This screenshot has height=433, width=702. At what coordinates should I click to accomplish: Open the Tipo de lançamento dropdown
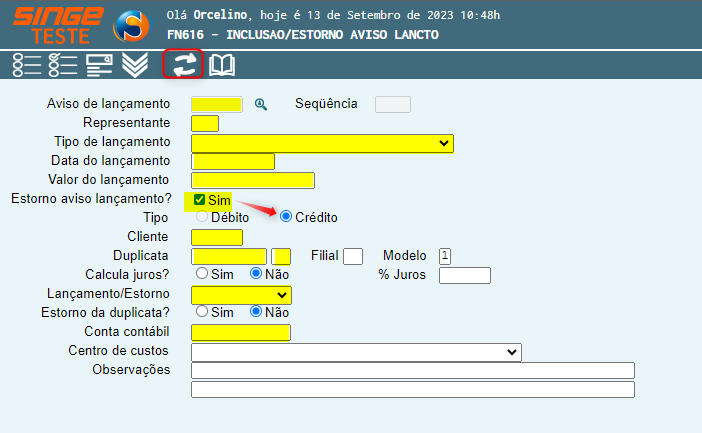[322, 143]
